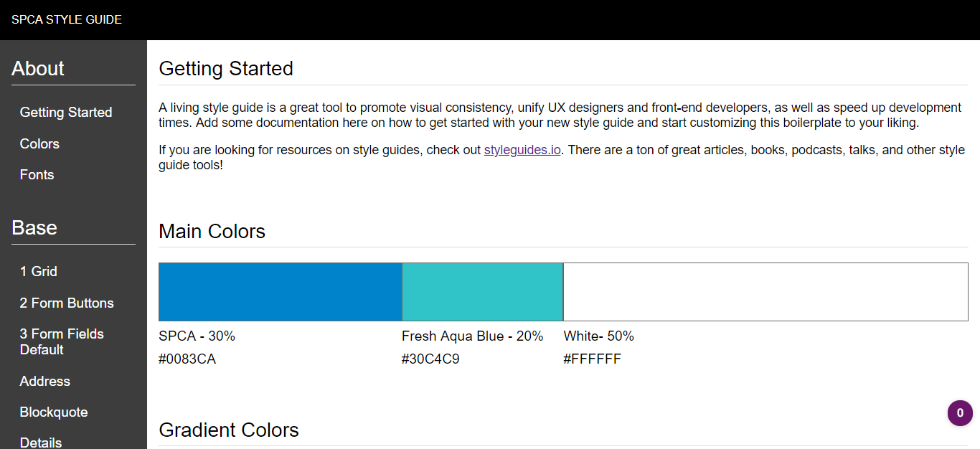
Task: Click the #30C4C9 hex code text
Action: click(430, 359)
